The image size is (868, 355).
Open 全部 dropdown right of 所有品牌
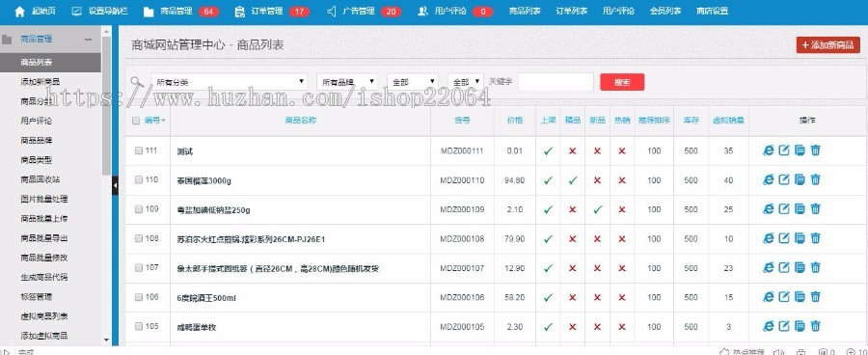(413, 82)
